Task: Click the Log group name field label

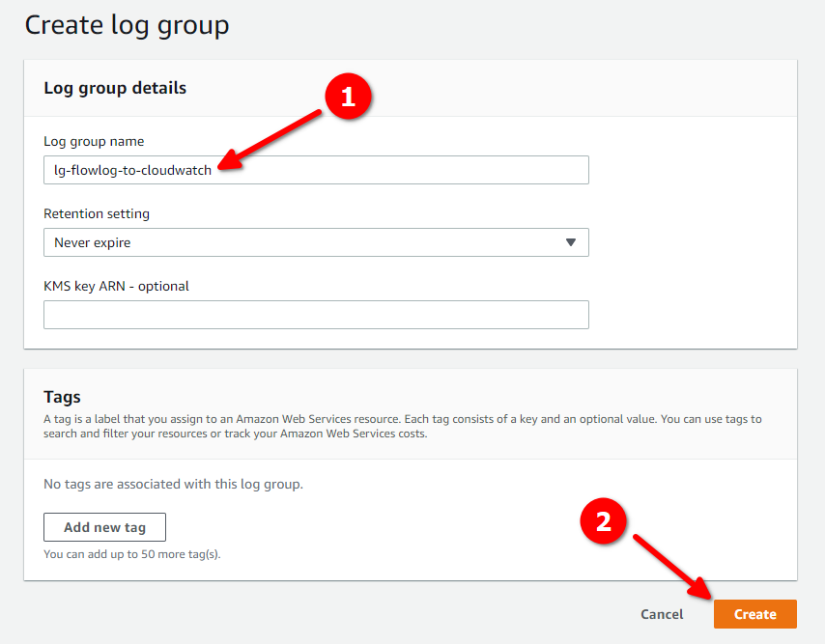Action: coord(94,141)
